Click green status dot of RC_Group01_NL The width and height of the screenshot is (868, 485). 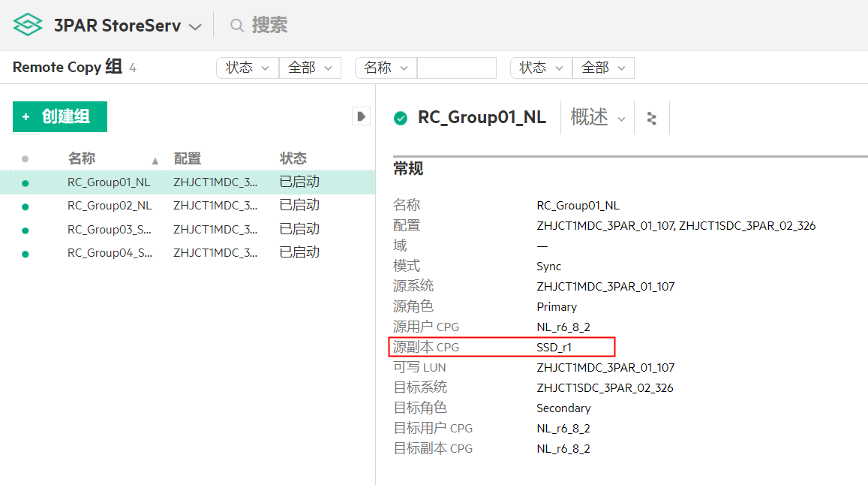(x=25, y=183)
